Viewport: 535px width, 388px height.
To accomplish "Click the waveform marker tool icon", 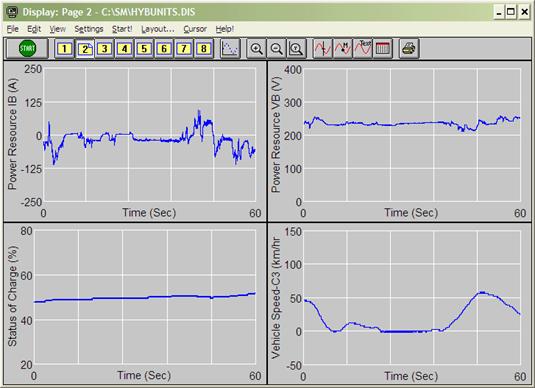I will [x=343, y=49].
